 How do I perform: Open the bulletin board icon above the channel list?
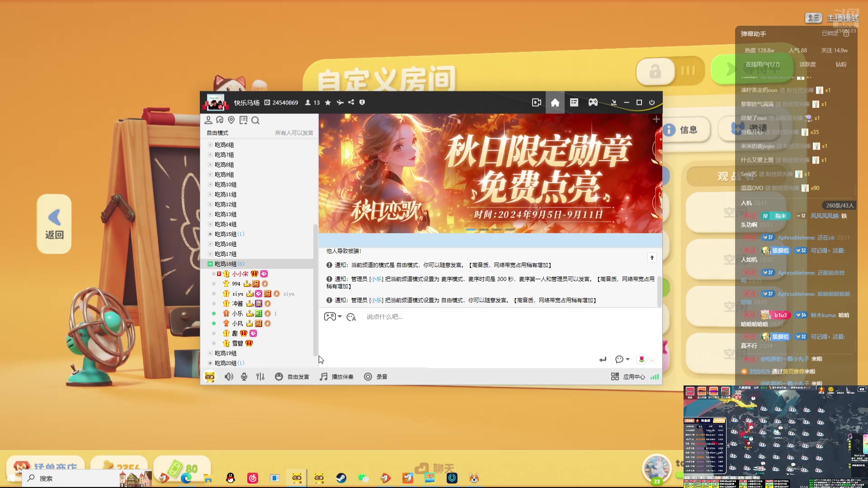[x=243, y=120]
